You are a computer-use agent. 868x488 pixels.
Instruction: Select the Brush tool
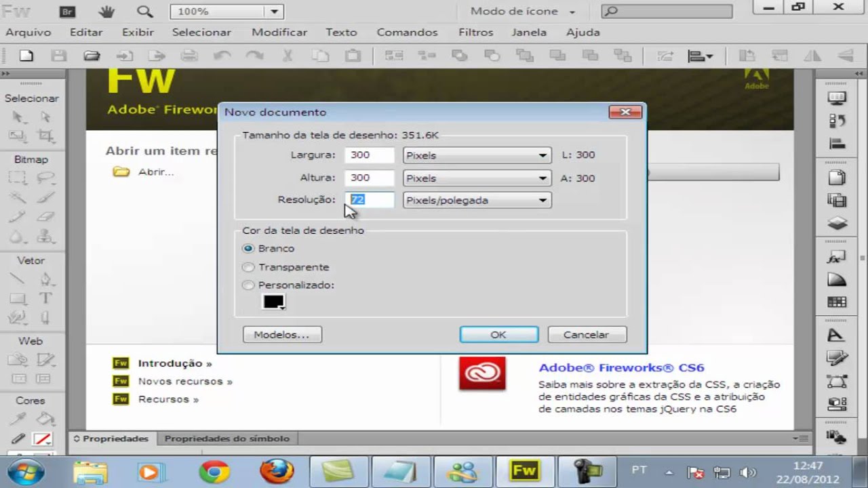pos(45,198)
